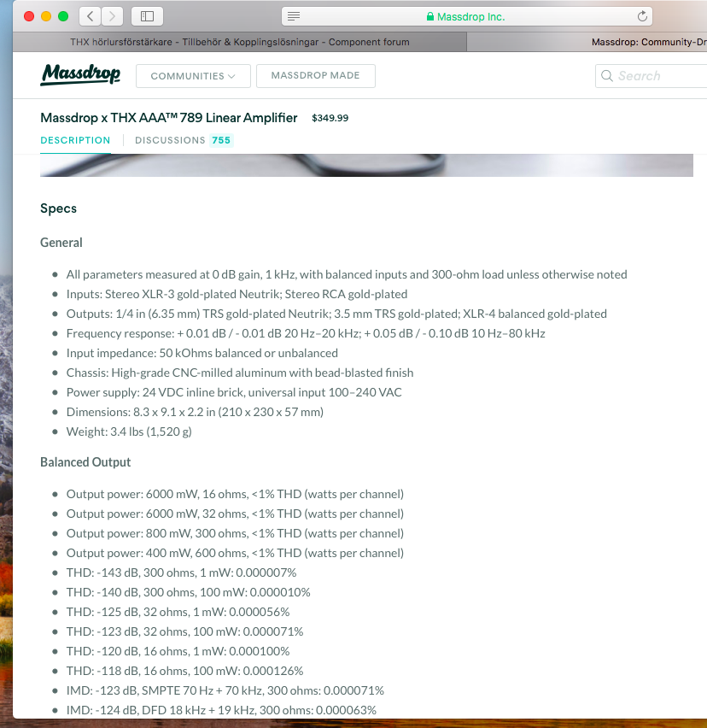The width and height of the screenshot is (707, 728).
Task: Click the Dimensions 8.3 x 9.1 x 2.2 line
Action: tap(195, 412)
